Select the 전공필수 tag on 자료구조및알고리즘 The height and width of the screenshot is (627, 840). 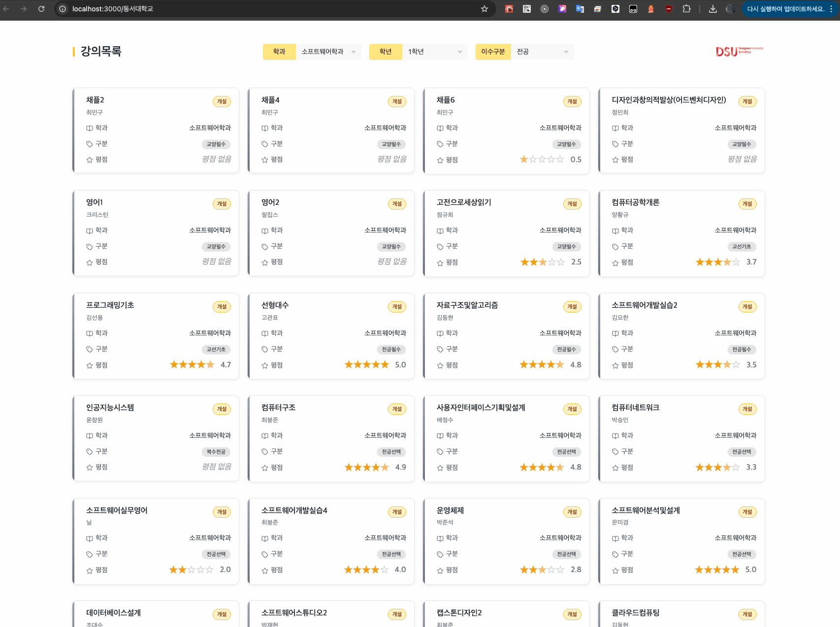(x=566, y=349)
